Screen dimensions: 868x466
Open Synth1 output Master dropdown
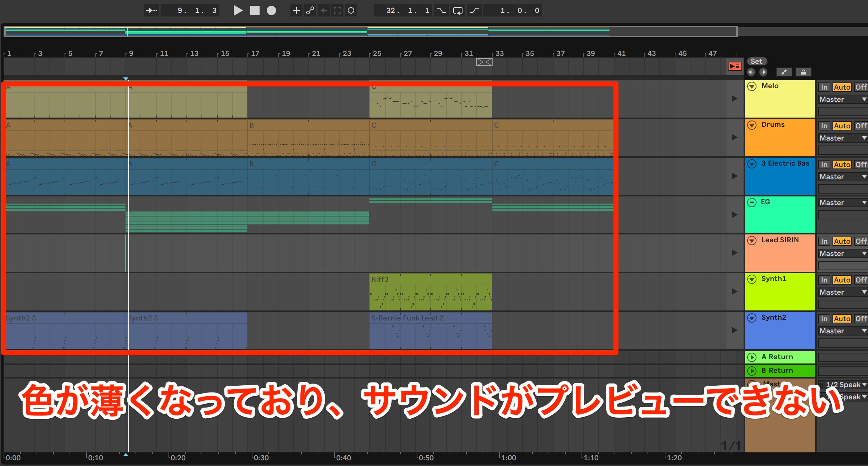coord(843,292)
